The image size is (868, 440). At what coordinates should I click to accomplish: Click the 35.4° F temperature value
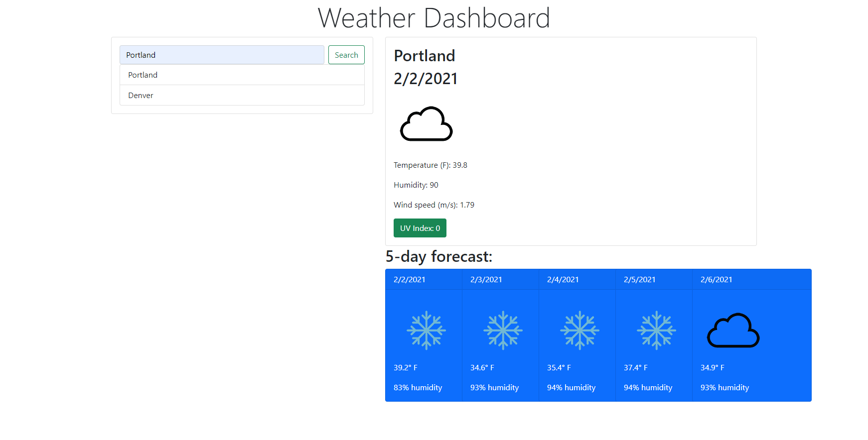(559, 368)
